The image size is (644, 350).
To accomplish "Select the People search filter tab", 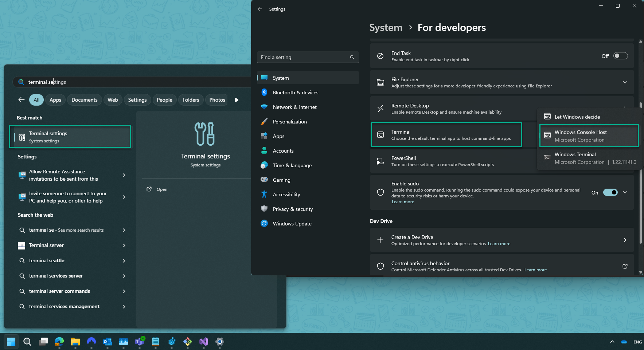I will pyautogui.click(x=164, y=100).
